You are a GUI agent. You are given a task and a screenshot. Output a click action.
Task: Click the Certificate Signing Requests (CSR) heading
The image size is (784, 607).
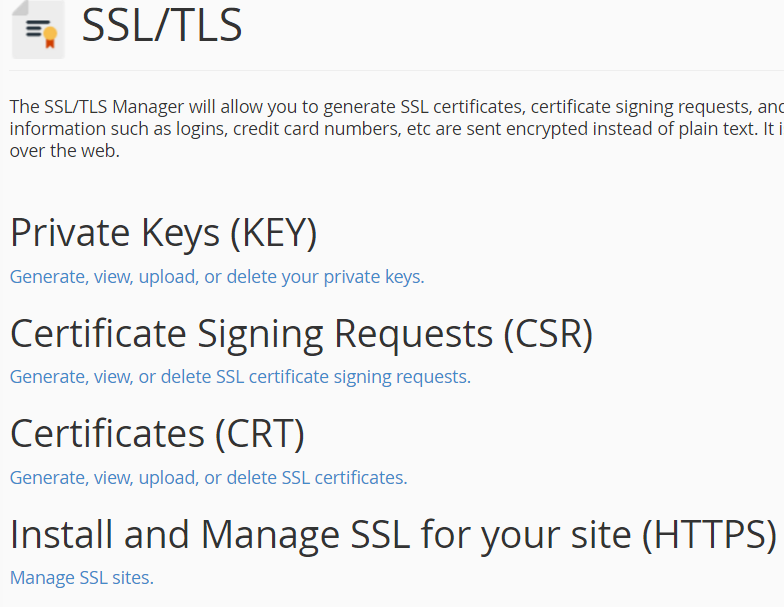pos(302,334)
